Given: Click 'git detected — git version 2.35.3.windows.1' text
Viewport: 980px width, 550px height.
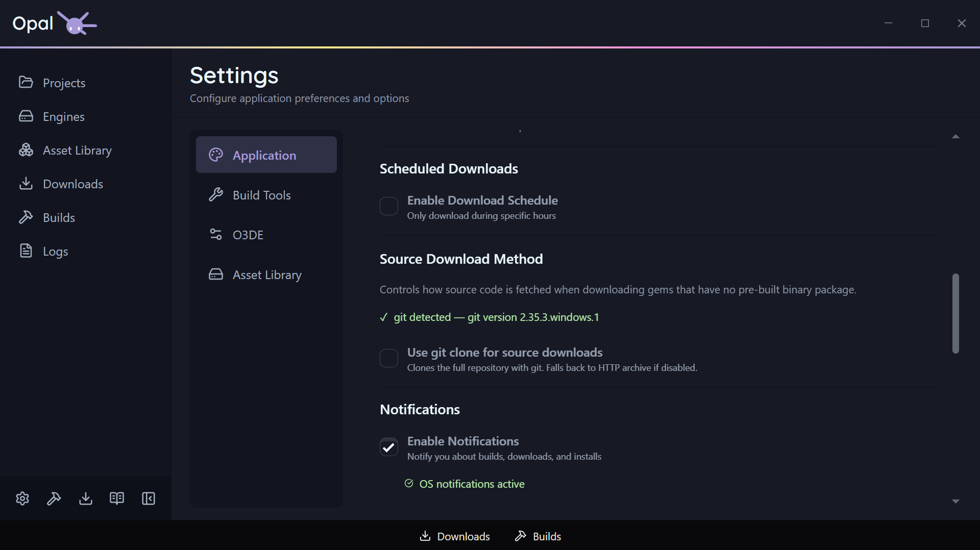Looking at the screenshot, I should 496,317.
